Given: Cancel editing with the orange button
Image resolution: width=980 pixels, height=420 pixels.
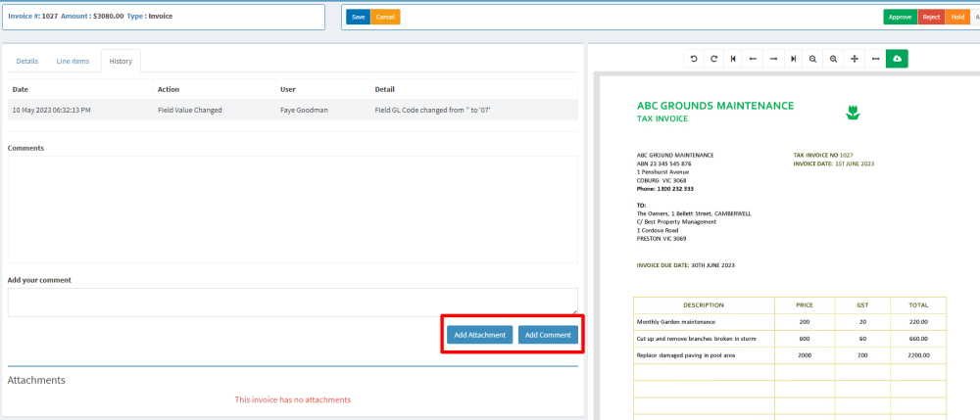Looking at the screenshot, I should 385,17.
